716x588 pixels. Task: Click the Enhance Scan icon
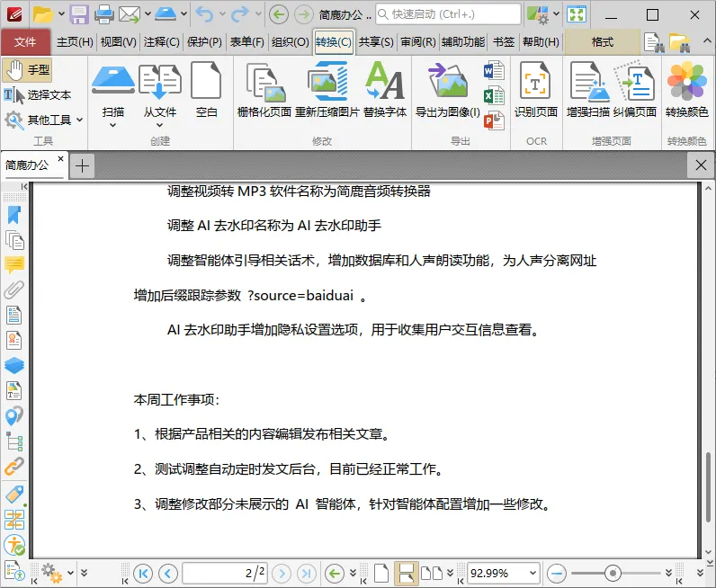(x=587, y=90)
